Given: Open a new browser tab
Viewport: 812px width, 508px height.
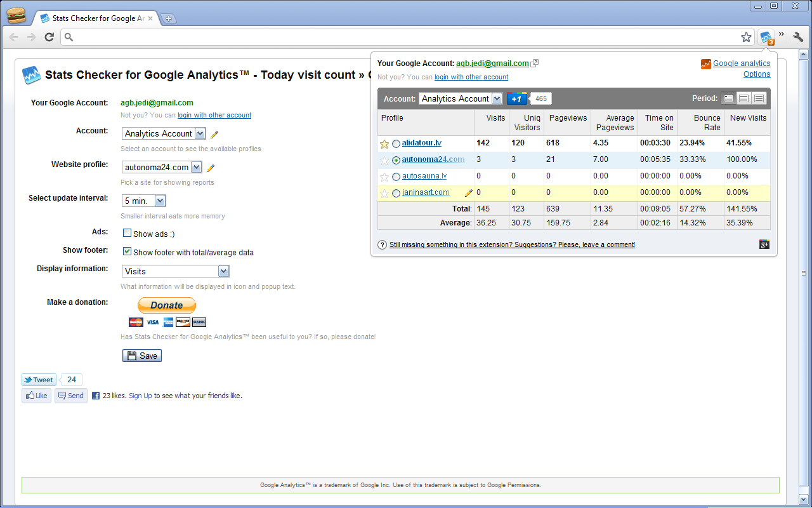Looking at the screenshot, I should pos(168,18).
